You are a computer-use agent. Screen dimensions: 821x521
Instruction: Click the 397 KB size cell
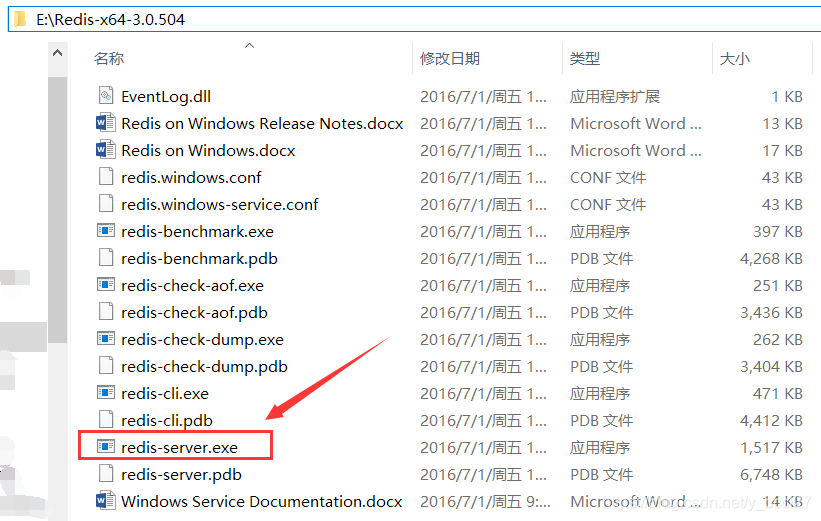coord(778,231)
